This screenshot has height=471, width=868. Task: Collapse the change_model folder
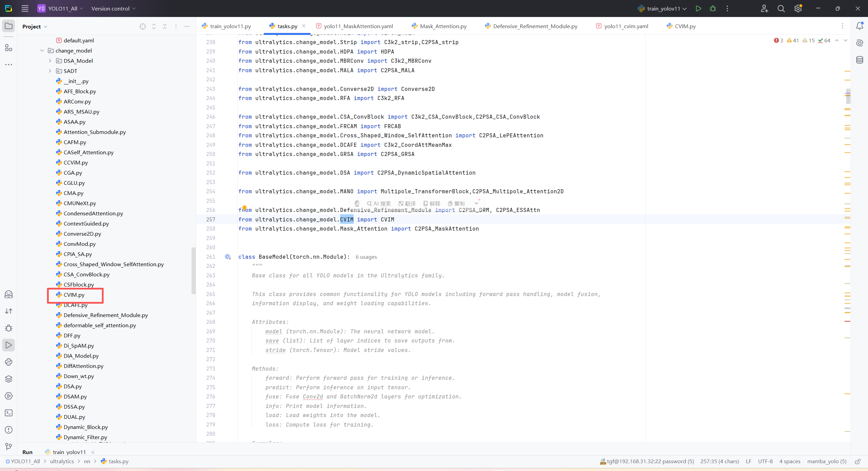42,51
